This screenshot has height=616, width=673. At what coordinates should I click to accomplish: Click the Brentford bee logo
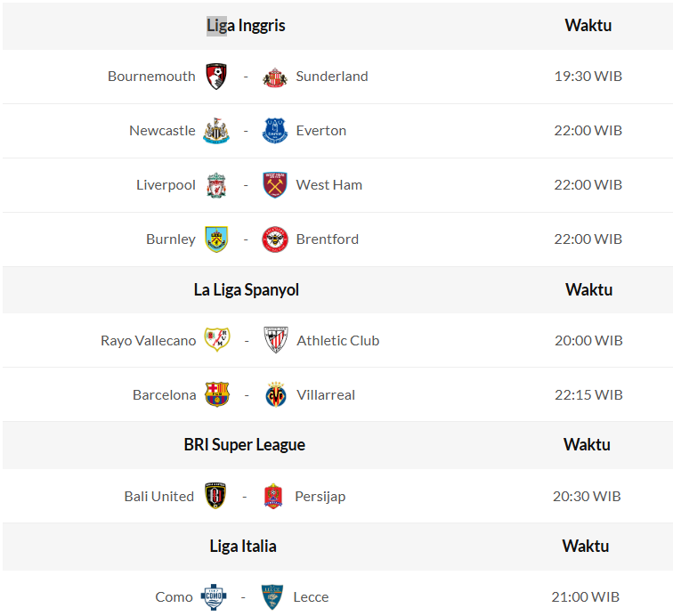pyautogui.click(x=275, y=239)
